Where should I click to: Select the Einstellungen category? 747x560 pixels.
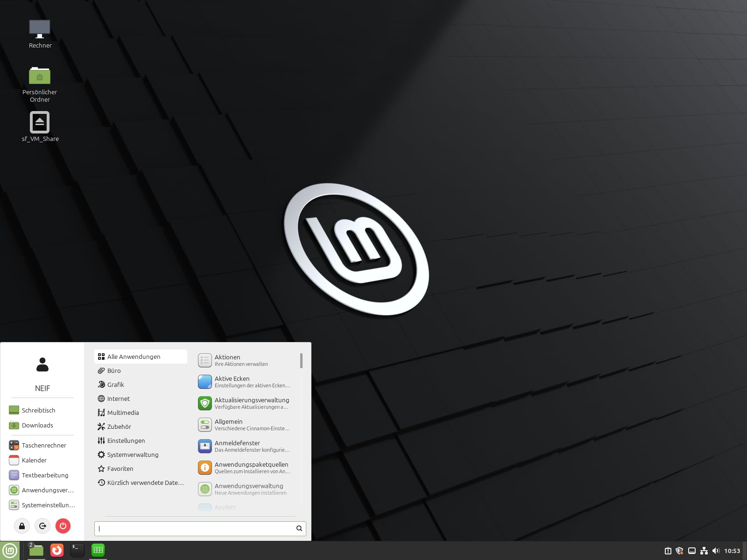tap(141, 441)
